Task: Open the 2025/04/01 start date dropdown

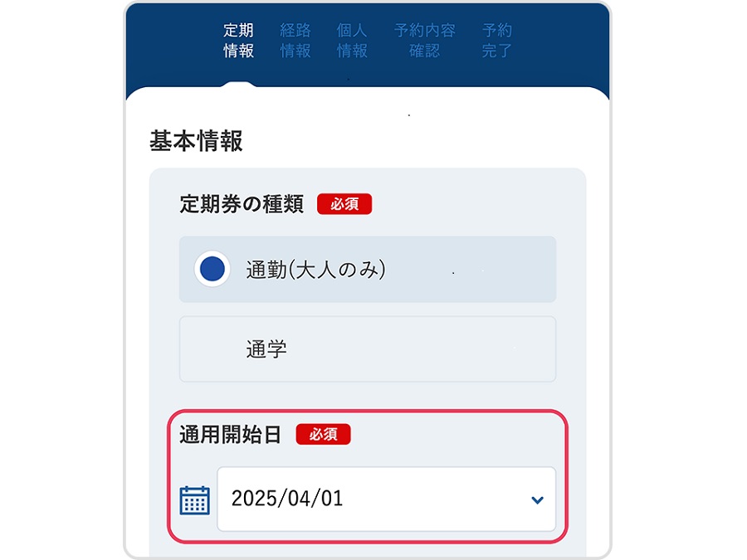Action: pos(386,499)
